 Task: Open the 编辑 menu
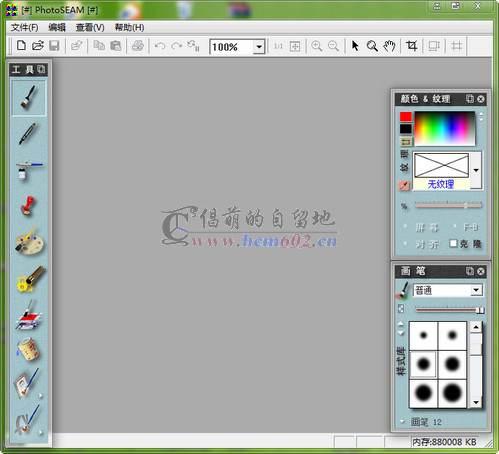click(x=57, y=28)
